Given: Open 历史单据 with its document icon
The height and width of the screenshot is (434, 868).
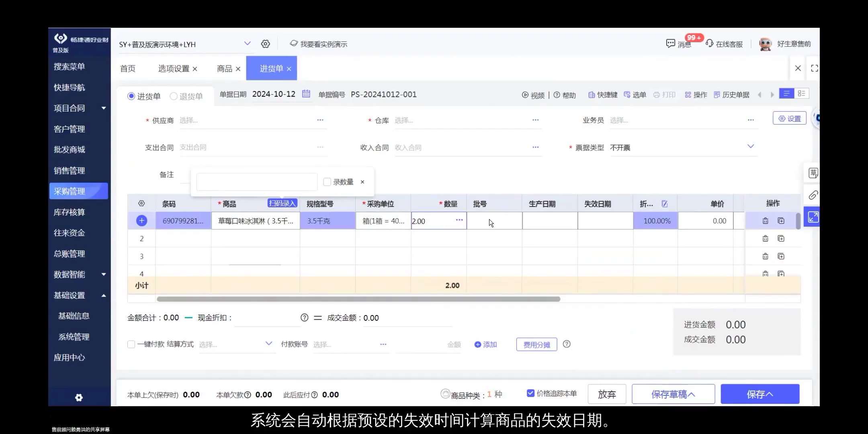Looking at the screenshot, I should pos(717,95).
